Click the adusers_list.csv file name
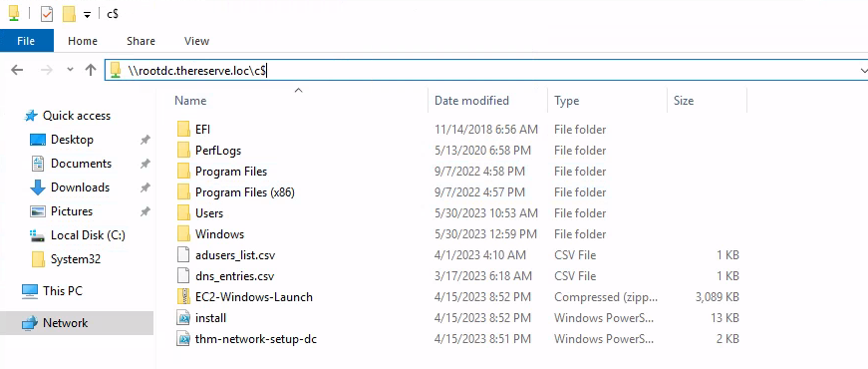868x369 pixels. (235, 255)
